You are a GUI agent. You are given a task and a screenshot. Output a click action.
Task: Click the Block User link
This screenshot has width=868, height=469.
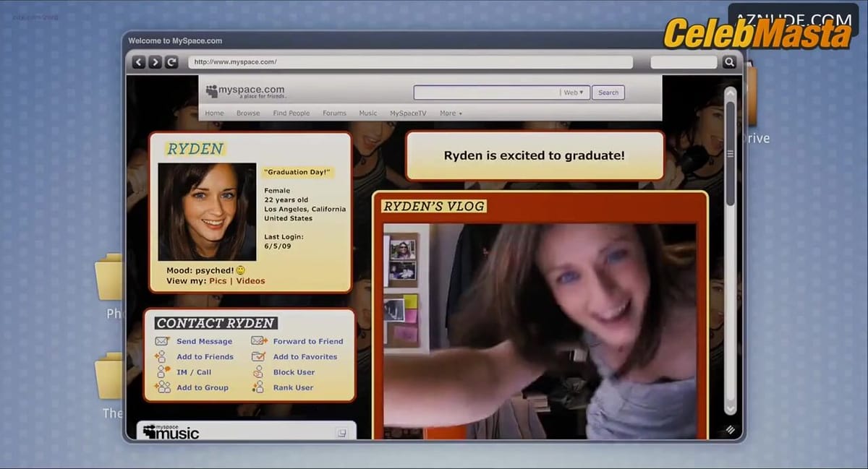294,372
